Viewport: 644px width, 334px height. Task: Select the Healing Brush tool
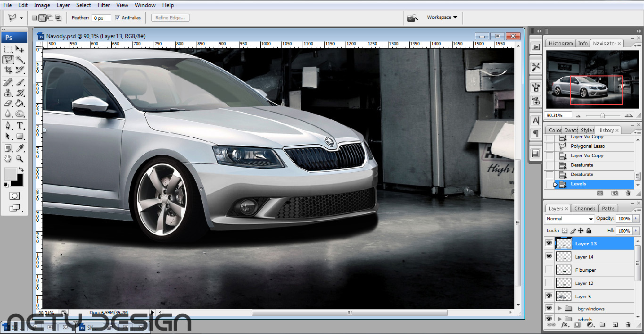8,83
